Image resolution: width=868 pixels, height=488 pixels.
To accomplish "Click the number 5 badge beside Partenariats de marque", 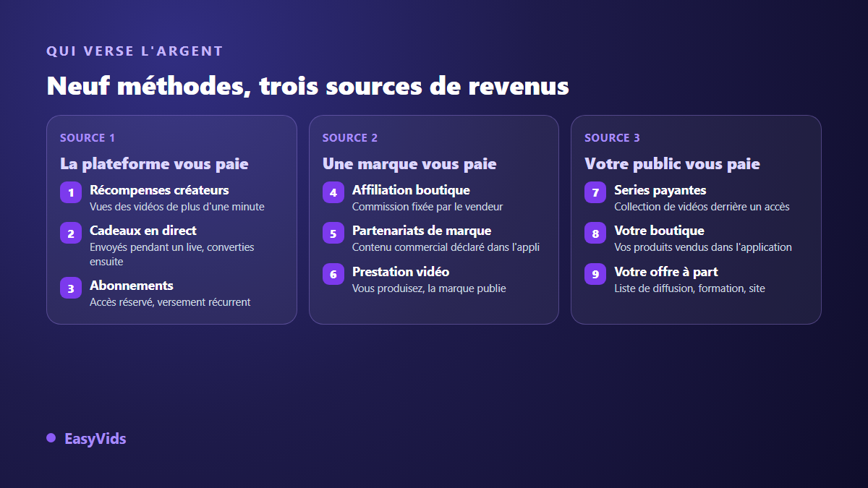I will coord(333,234).
